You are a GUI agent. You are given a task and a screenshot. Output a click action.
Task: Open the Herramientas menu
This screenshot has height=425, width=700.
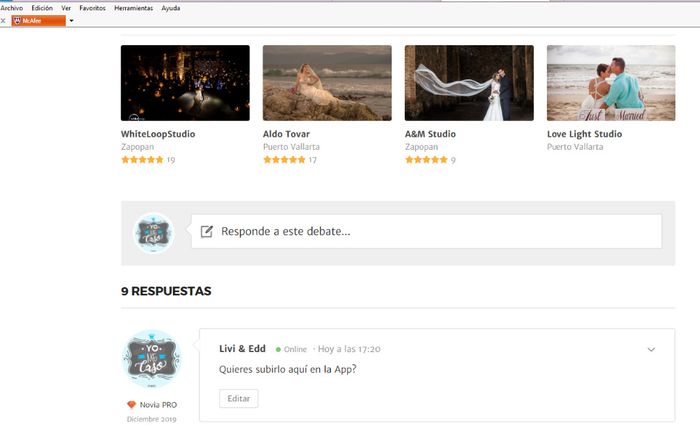[x=133, y=7]
